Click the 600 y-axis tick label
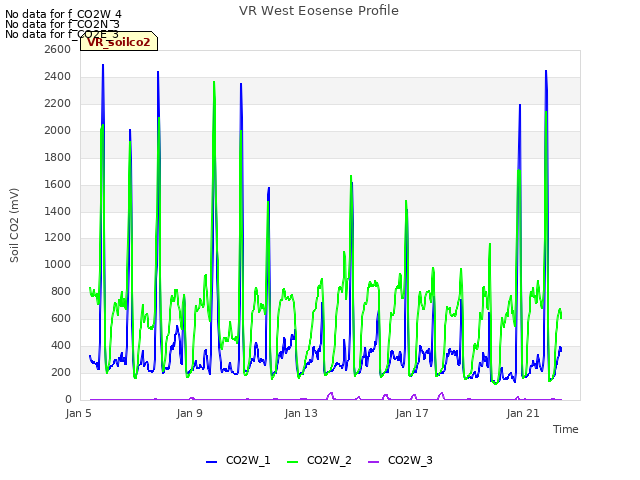Screen dimensions: 640x480 click(x=61, y=318)
